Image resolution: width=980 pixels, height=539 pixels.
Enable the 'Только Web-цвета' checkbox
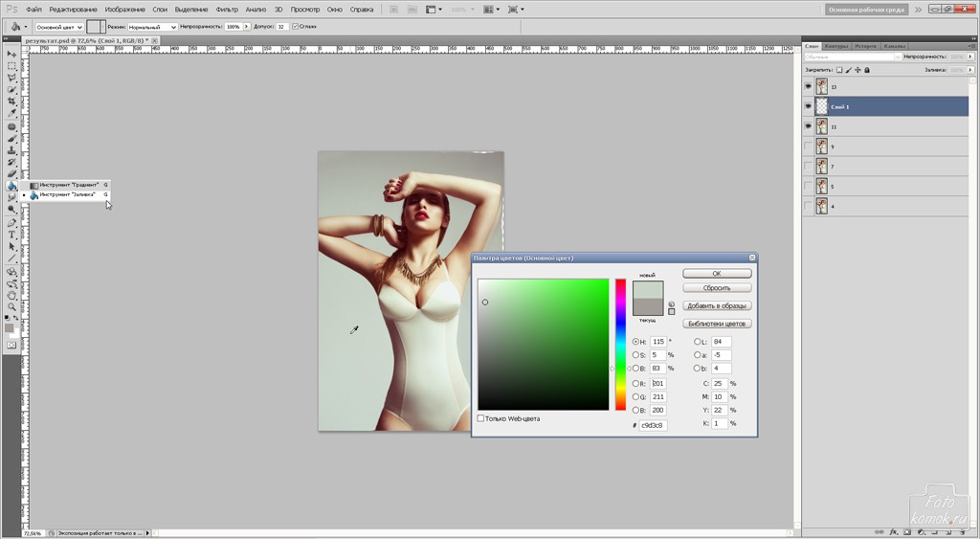click(481, 418)
